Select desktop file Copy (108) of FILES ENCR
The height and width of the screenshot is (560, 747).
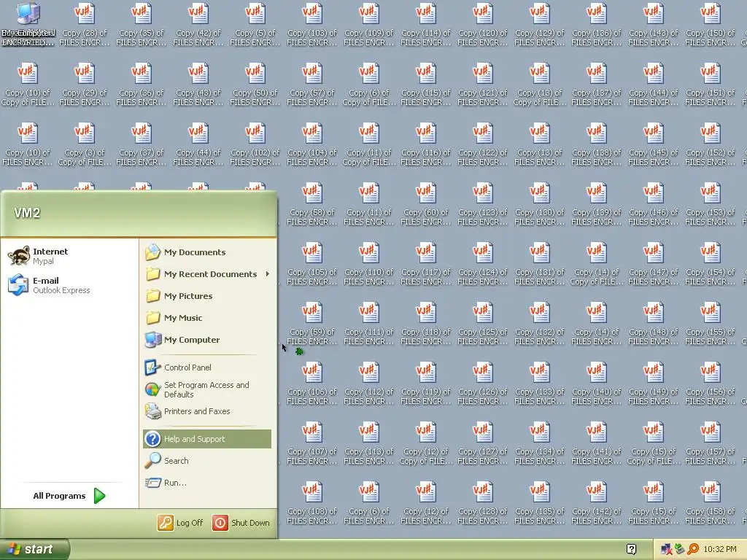coord(312,503)
